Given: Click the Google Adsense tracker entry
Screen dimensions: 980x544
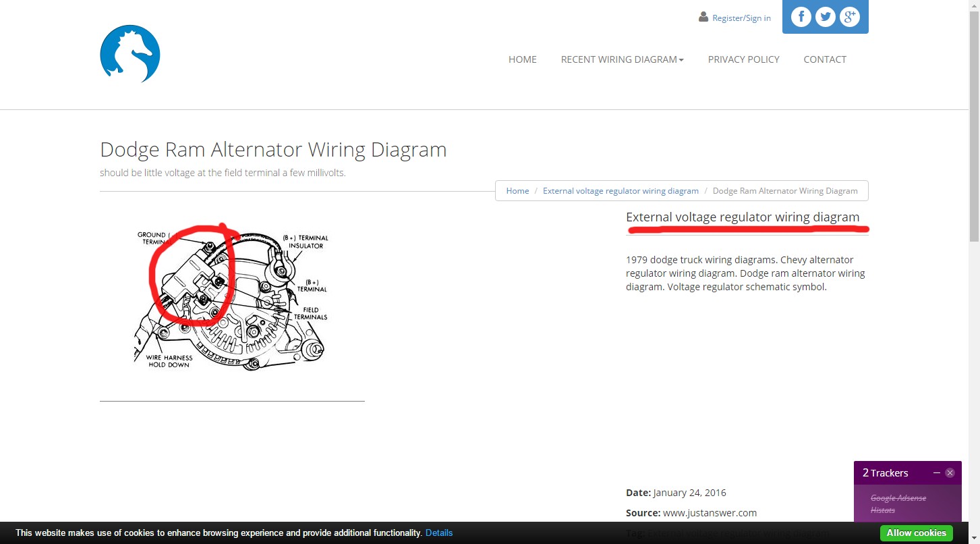Looking at the screenshot, I should pos(898,498).
